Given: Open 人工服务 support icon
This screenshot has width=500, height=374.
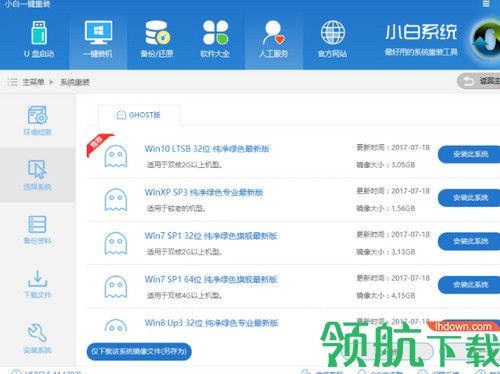Looking at the screenshot, I should [x=273, y=33].
